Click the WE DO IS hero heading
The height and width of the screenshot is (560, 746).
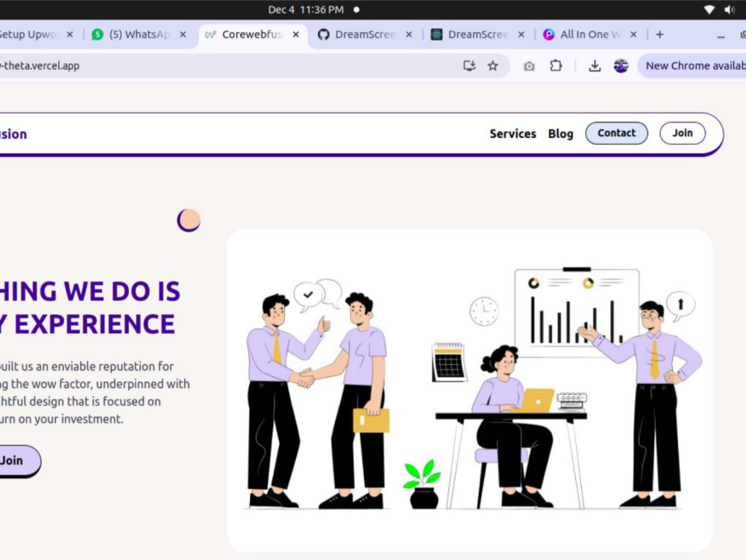[90, 292]
